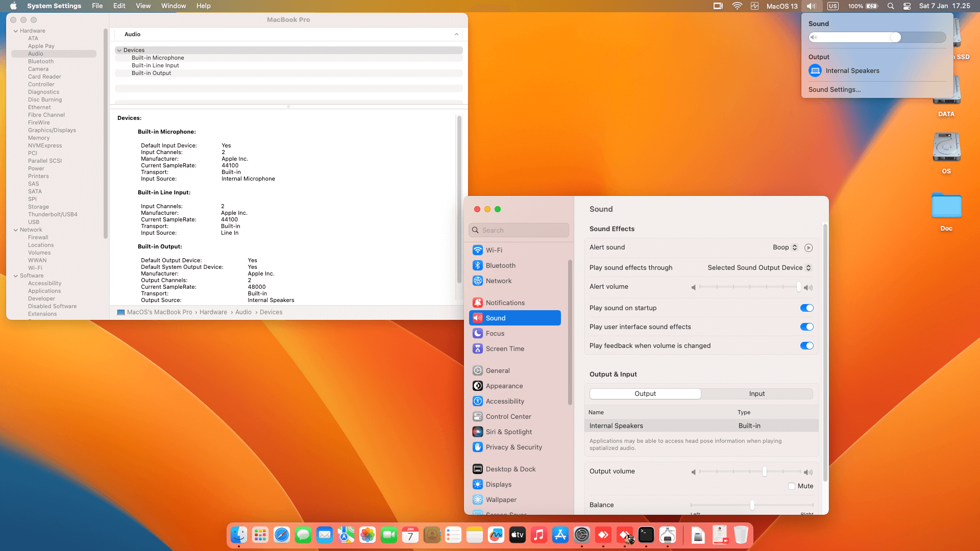Launch the Music app from the Dock
Image resolution: width=980 pixels, height=551 pixels.
click(x=538, y=535)
